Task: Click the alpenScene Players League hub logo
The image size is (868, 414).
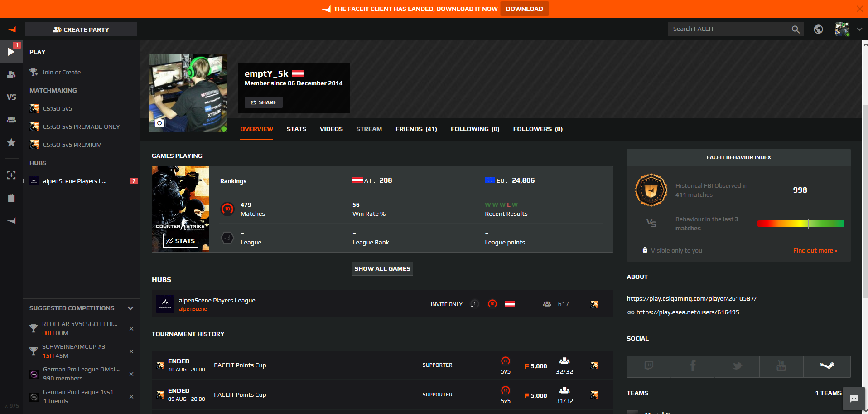Action: click(165, 304)
